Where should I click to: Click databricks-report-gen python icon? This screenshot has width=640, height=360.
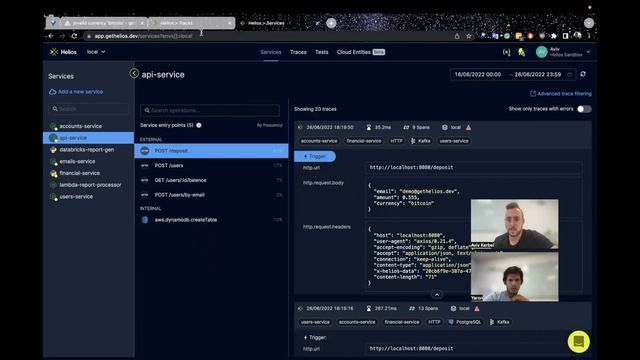click(x=53, y=150)
